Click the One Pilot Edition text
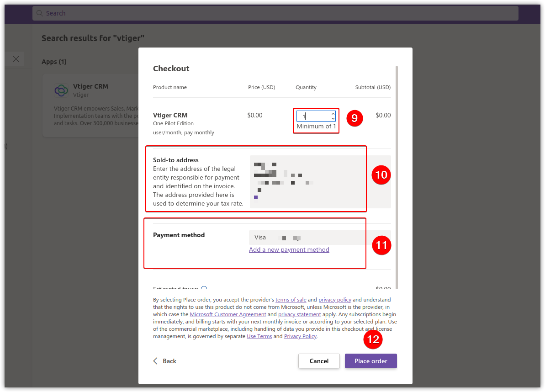Image resolution: width=545 pixels, height=392 pixels. [173, 123]
